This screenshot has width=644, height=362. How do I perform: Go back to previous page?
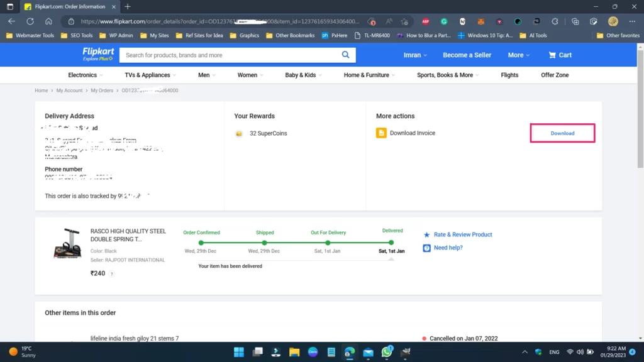11,21
